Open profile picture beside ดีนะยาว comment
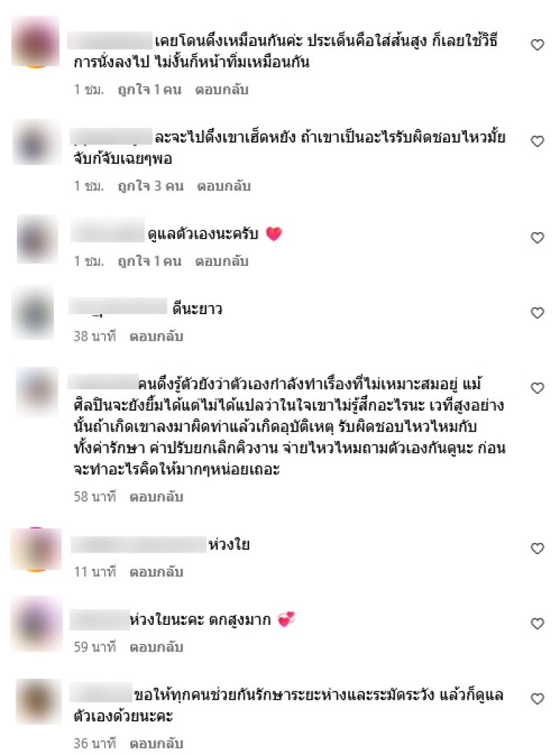 pos(33,313)
